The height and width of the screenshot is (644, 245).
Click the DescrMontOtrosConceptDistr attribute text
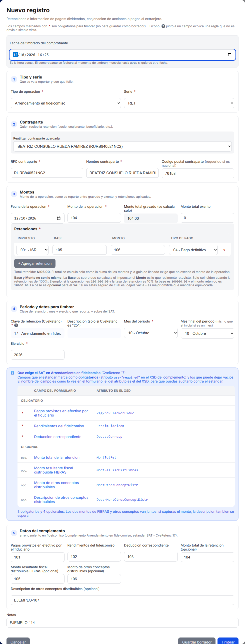(122, 500)
